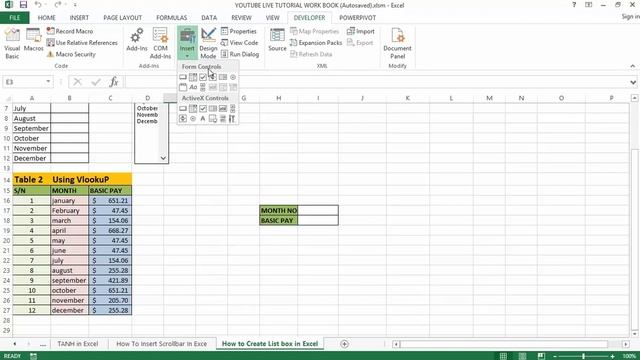
Task: Click the horizontal scrollbar track
Action: click(x=510, y=344)
